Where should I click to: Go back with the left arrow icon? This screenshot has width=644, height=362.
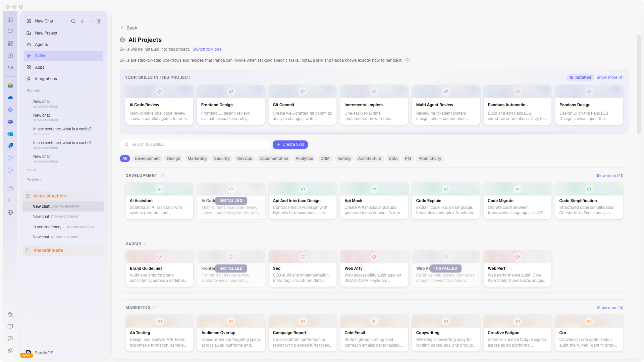pyautogui.click(x=83, y=21)
